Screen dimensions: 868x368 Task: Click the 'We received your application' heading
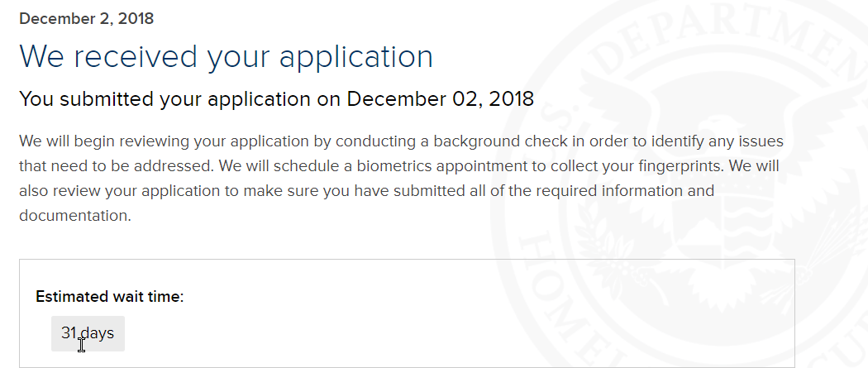226,56
